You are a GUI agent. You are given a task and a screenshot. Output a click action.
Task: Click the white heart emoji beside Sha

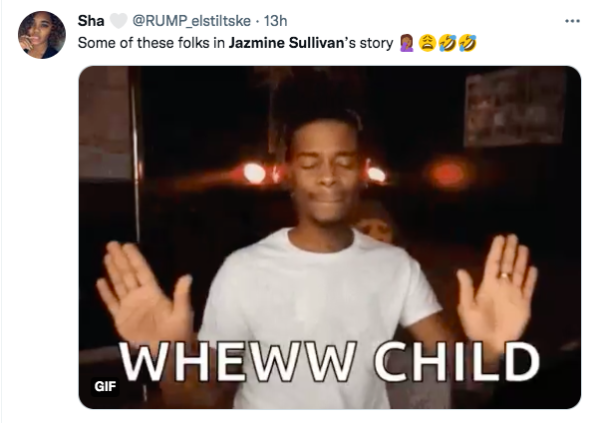(118, 21)
